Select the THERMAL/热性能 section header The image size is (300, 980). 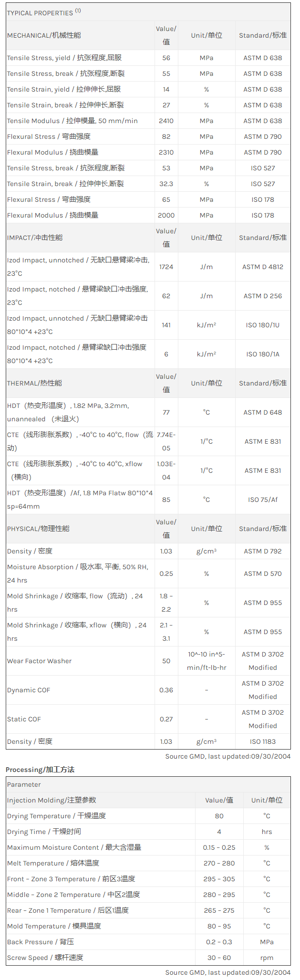pyautogui.click(x=34, y=383)
